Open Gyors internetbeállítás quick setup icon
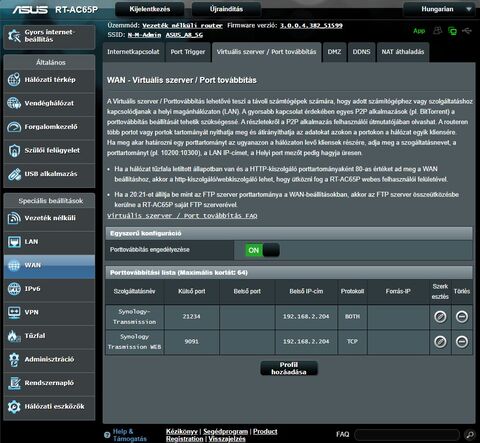The image size is (480, 443). (14, 36)
